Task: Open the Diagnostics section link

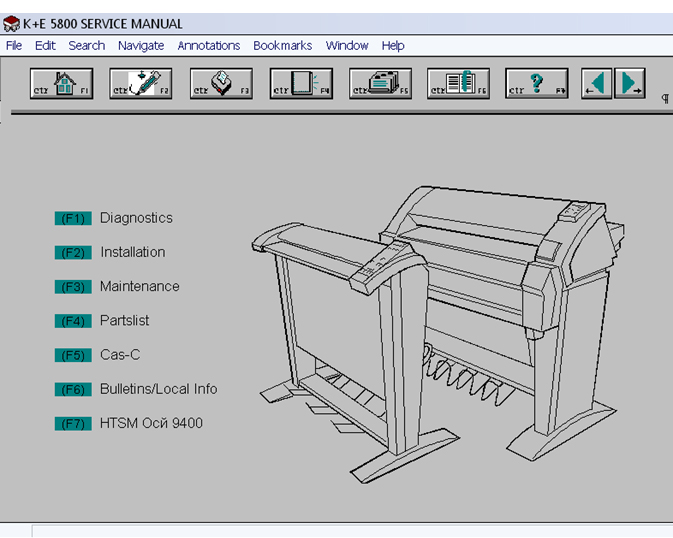Action: pyautogui.click(x=136, y=218)
